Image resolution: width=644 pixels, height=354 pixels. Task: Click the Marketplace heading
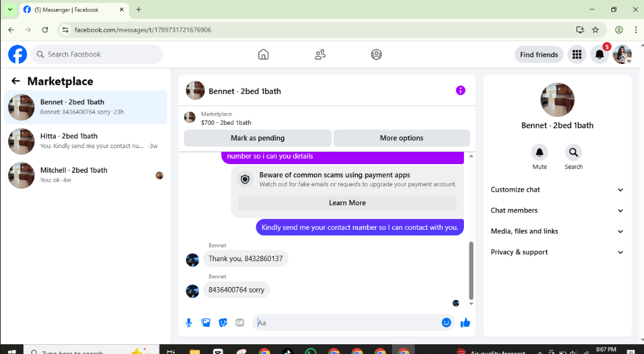point(60,81)
